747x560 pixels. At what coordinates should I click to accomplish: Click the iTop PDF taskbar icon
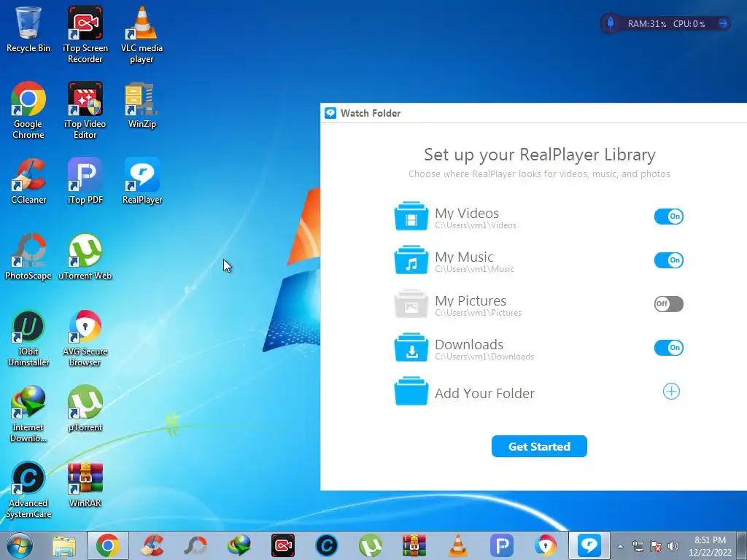click(x=502, y=545)
